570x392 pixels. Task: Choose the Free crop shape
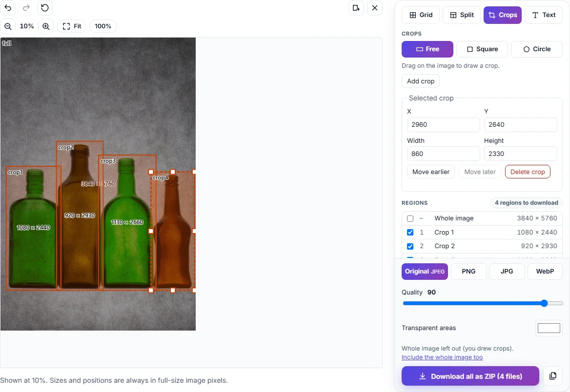click(x=427, y=49)
